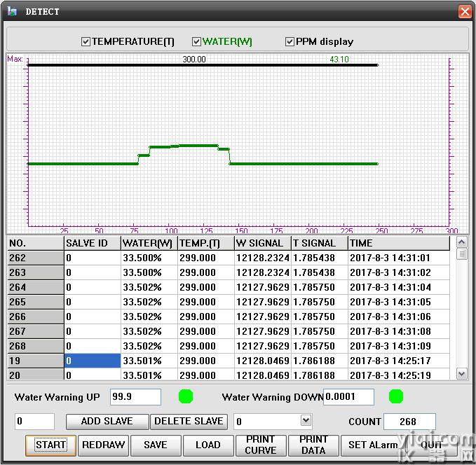
Task: Click the Water Warning DOWN field
Action: (349, 397)
